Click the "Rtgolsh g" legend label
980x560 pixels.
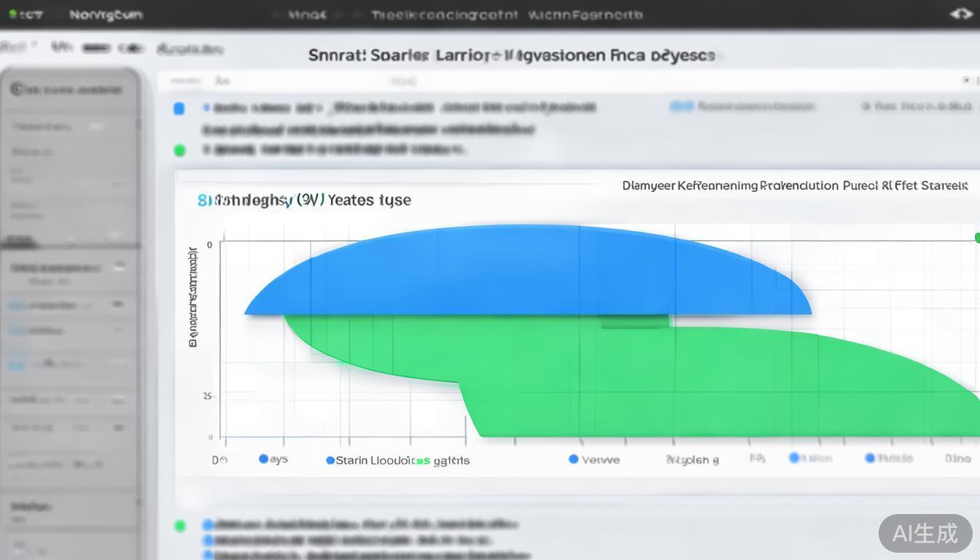(x=692, y=459)
